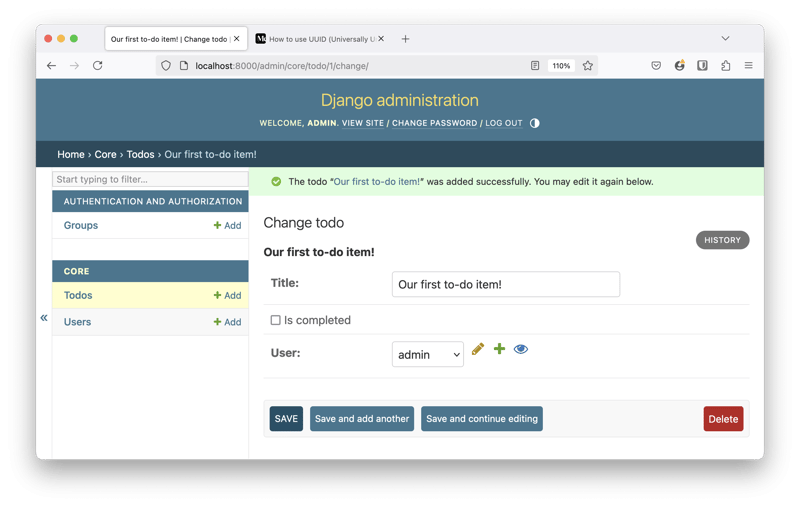
Task: Open the Pocket save icon
Action: 656,66
